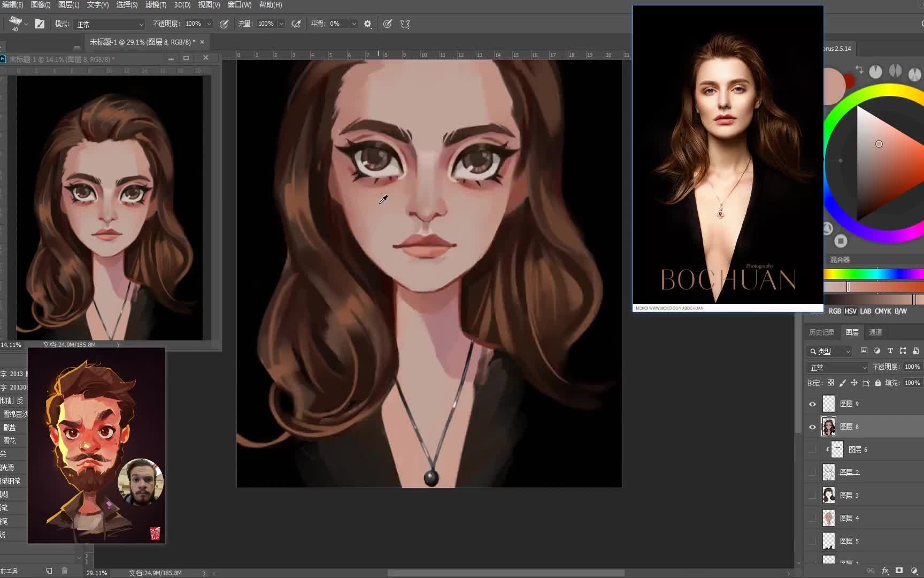Image resolution: width=924 pixels, height=578 pixels.
Task: Toggle the brush settings panel icon
Action: tap(40, 24)
